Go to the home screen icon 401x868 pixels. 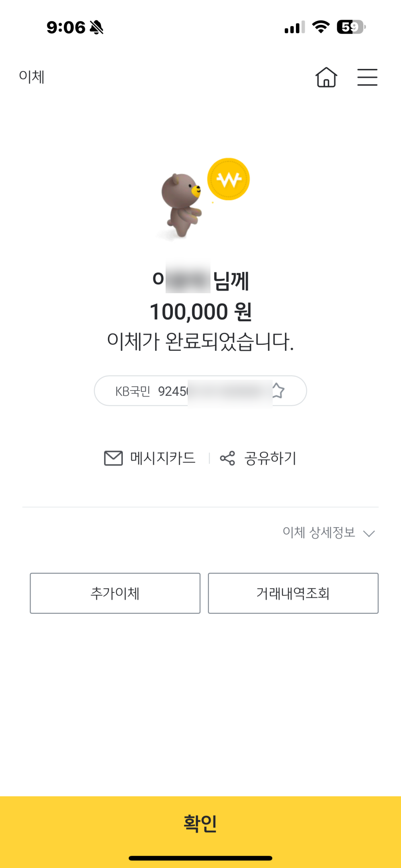click(x=326, y=77)
